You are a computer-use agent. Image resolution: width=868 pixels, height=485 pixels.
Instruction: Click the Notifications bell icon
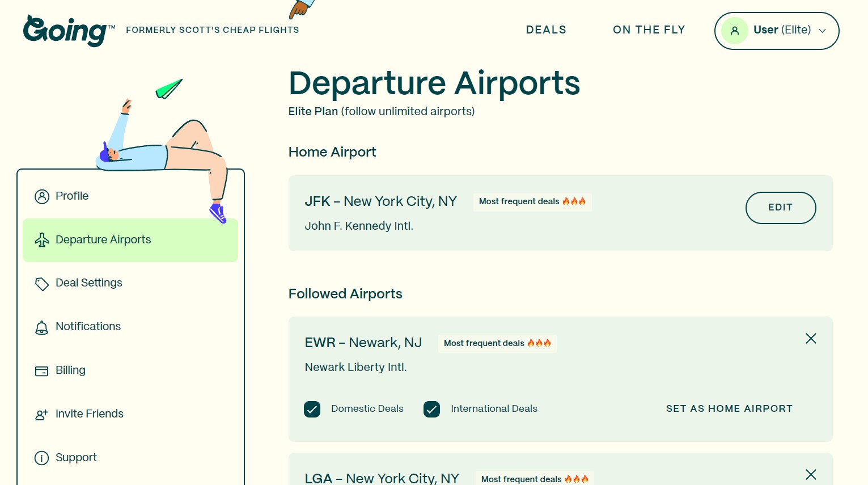coord(42,327)
